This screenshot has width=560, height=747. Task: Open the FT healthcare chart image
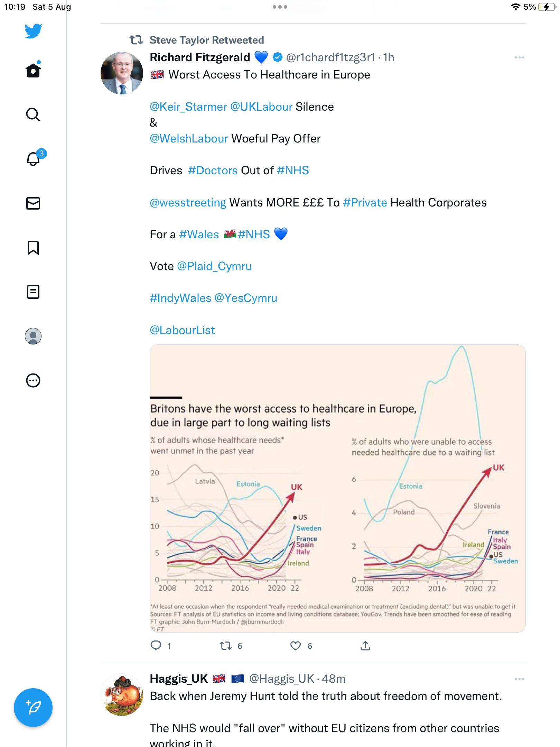[x=337, y=488]
